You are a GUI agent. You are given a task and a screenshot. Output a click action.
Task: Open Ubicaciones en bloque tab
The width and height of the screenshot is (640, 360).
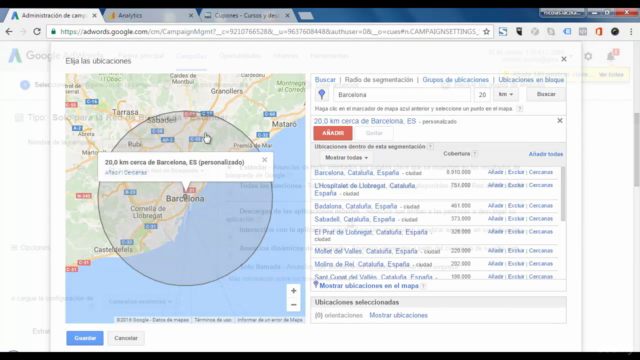pos(531,80)
